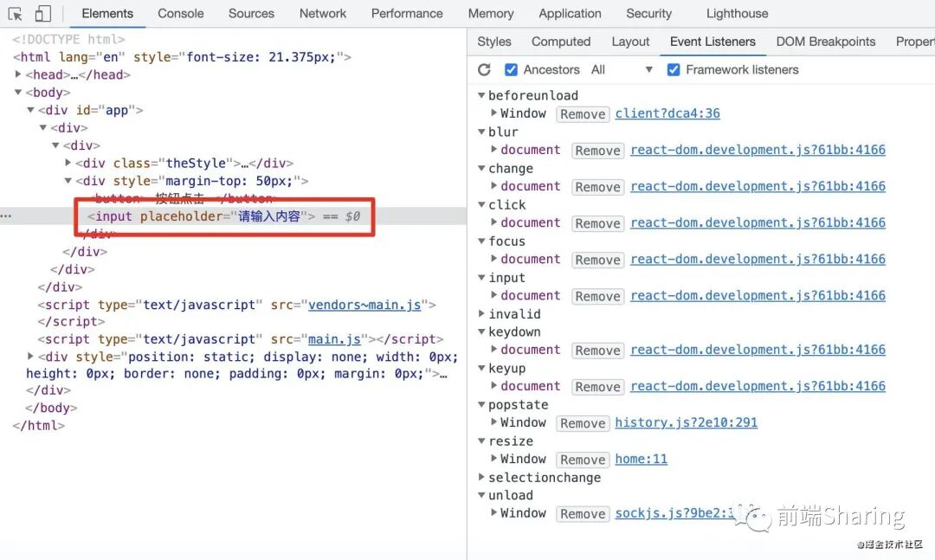This screenshot has width=935, height=560.
Task: Remove the keyup document listener
Action: pyautogui.click(x=597, y=387)
